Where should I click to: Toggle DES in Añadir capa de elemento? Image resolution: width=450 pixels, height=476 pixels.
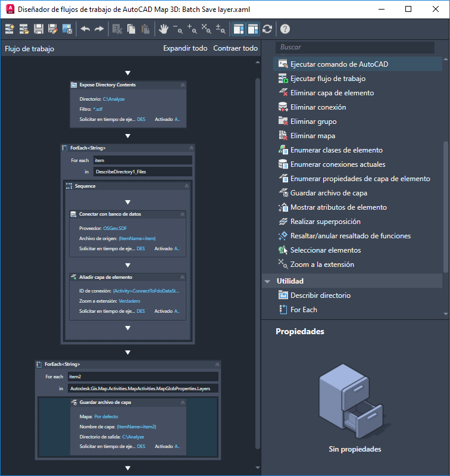tap(140, 311)
